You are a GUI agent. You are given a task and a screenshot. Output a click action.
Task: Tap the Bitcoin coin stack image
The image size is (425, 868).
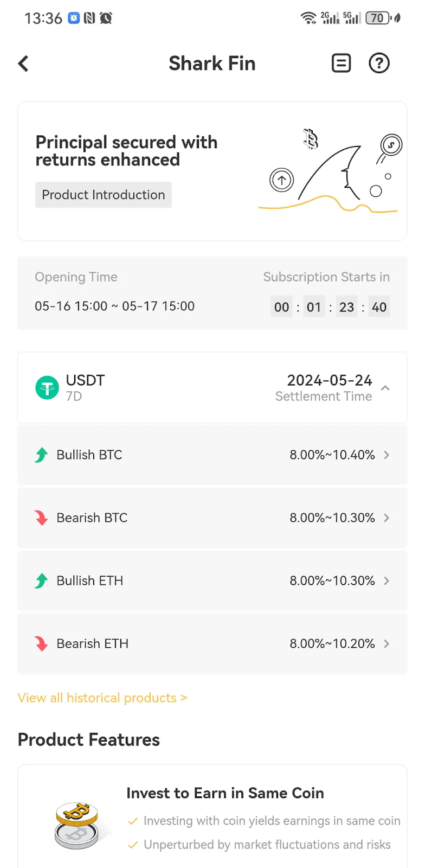77,825
